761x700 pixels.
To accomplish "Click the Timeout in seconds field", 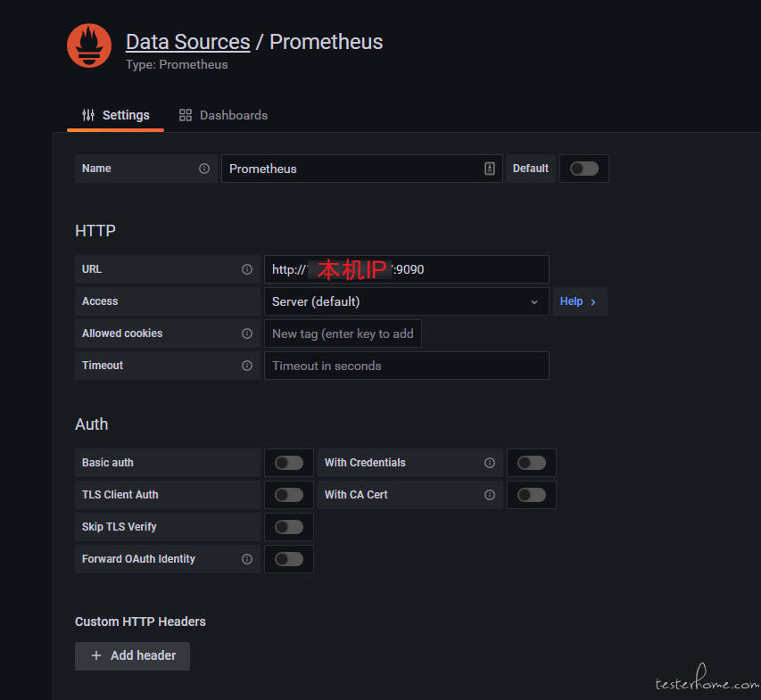I will [407, 366].
